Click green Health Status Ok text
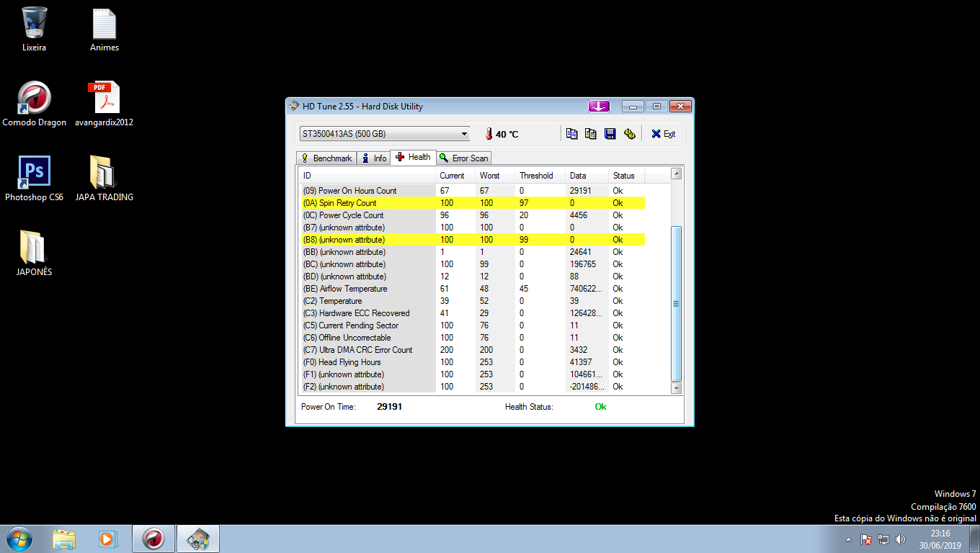980x553 pixels. 600,407
